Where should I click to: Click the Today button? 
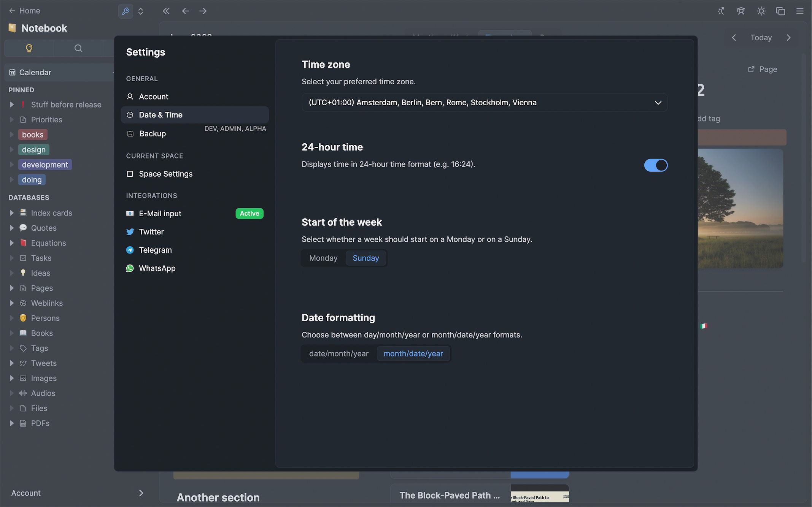(x=761, y=37)
